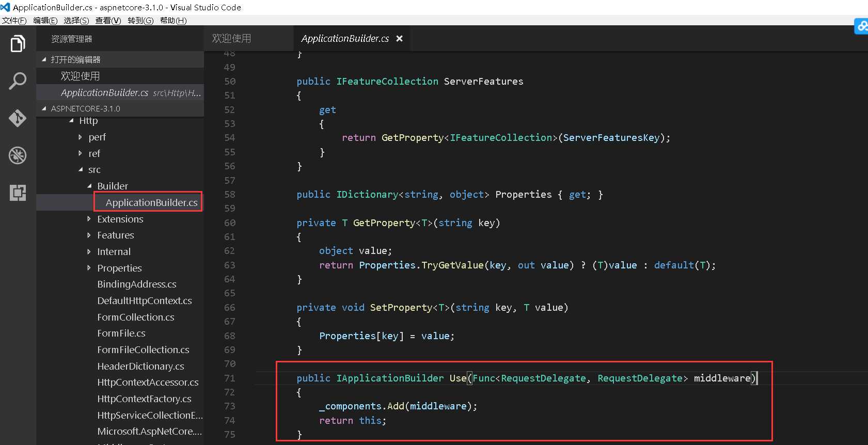The image size is (868, 445).
Task: Click ServerFeatures property name on line 50
Action: coord(483,82)
